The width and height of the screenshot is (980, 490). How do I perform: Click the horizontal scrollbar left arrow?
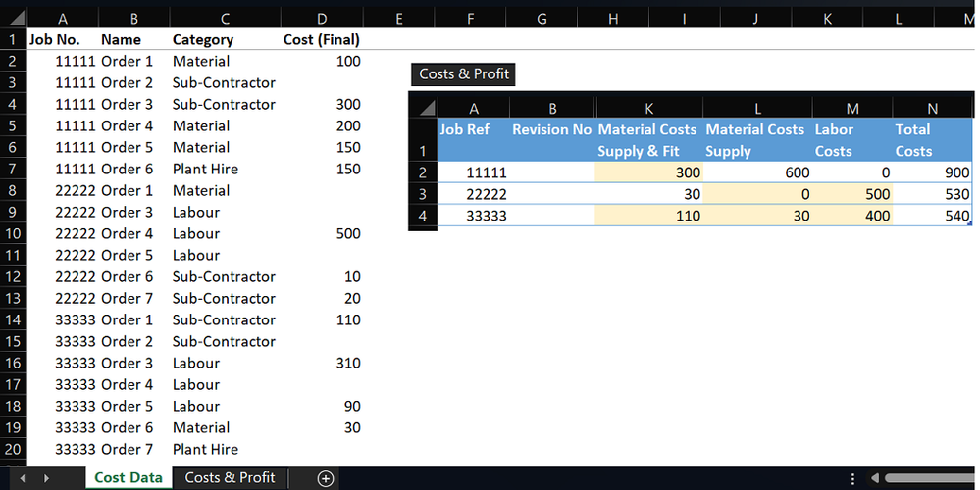coord(875,478)
